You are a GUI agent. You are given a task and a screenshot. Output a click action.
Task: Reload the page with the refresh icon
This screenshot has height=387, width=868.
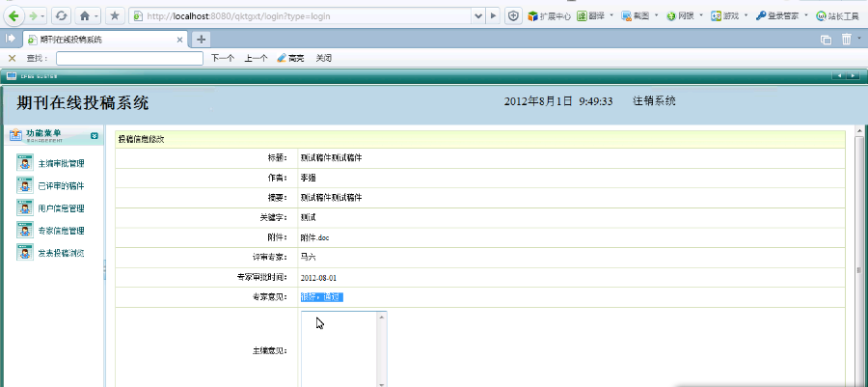(61, 15)
